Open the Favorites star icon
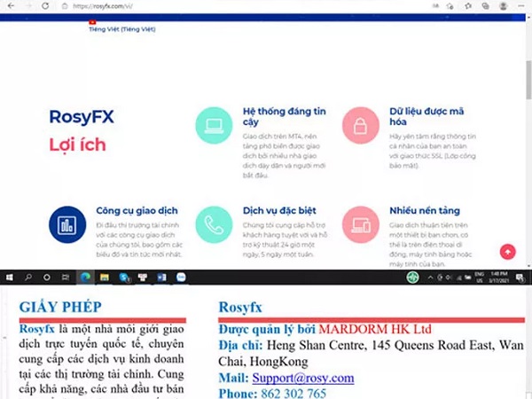Viewport: 532px width, 399px height. (x=468, y=6)
